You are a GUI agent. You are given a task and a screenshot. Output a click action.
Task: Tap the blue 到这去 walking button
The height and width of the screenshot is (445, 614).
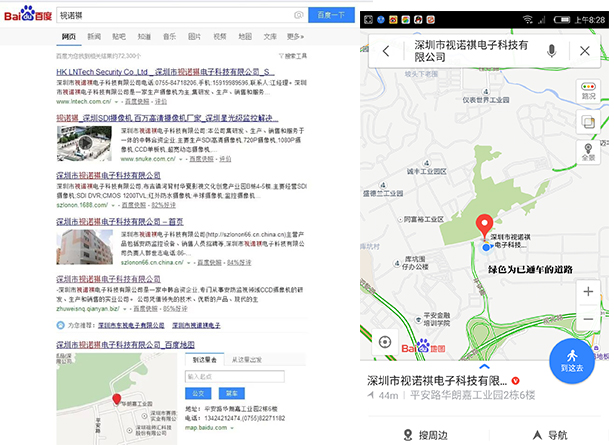coord(572,361)
